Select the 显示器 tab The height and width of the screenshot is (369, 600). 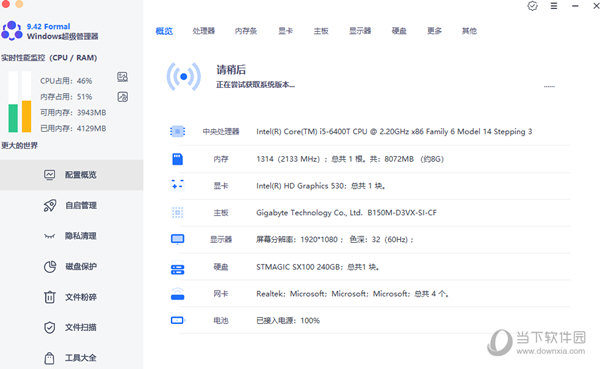click(360, 31)
